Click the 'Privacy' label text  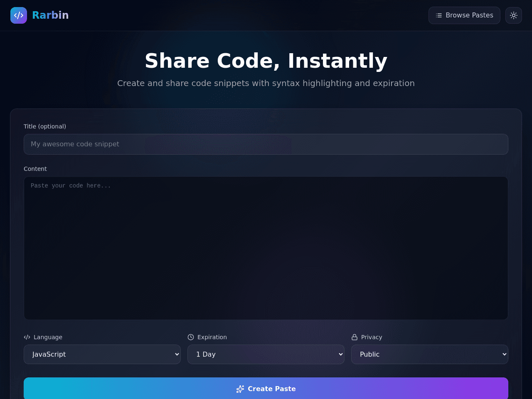(372, 337)
